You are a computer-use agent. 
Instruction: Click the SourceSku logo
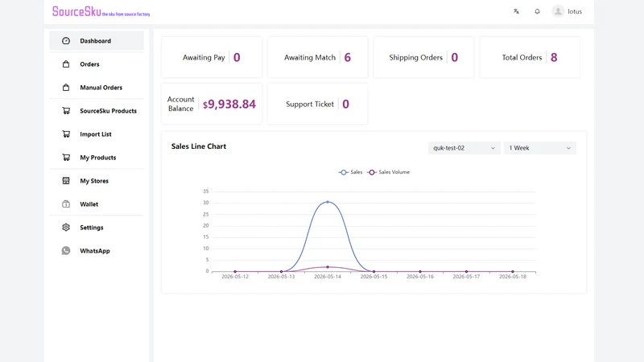101,11
